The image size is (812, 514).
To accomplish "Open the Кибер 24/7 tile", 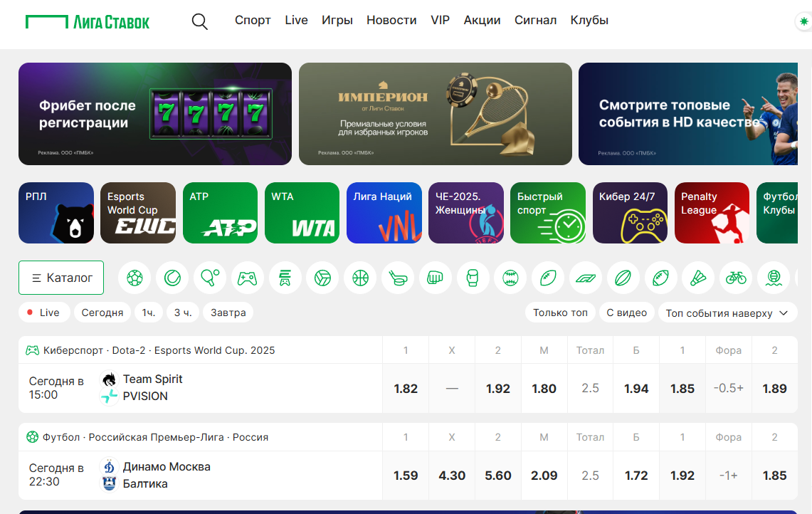I will tap(630, 213).
